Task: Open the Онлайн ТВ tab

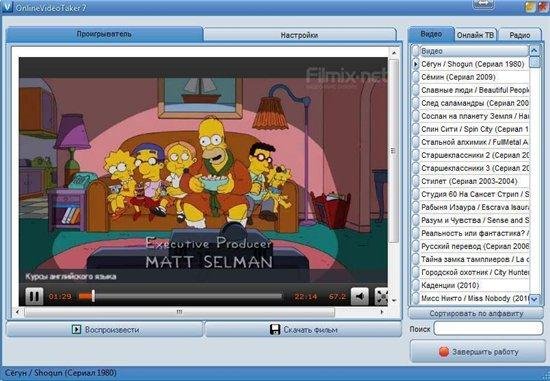Action: coord(475,35)
